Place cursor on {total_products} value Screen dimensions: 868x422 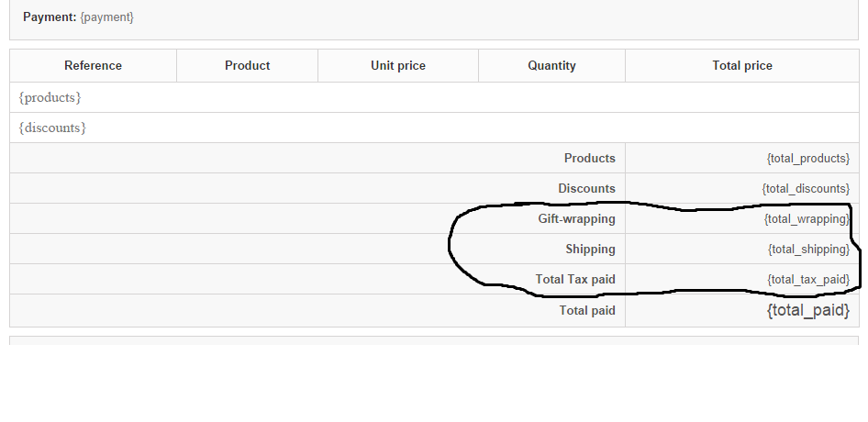(807, 158)
